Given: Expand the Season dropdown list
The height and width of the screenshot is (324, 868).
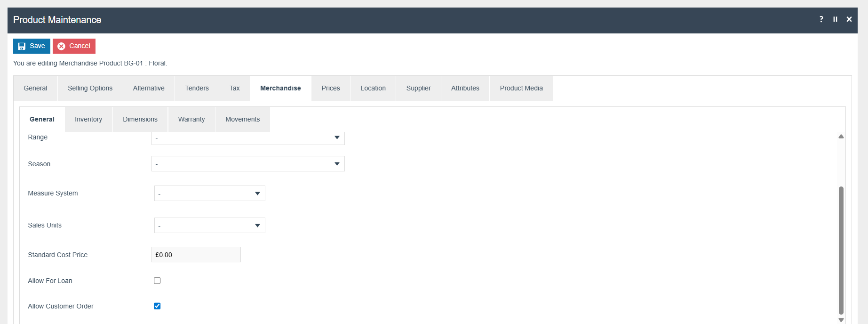Looking at the screenshot, I should click(x=247, y=164).
